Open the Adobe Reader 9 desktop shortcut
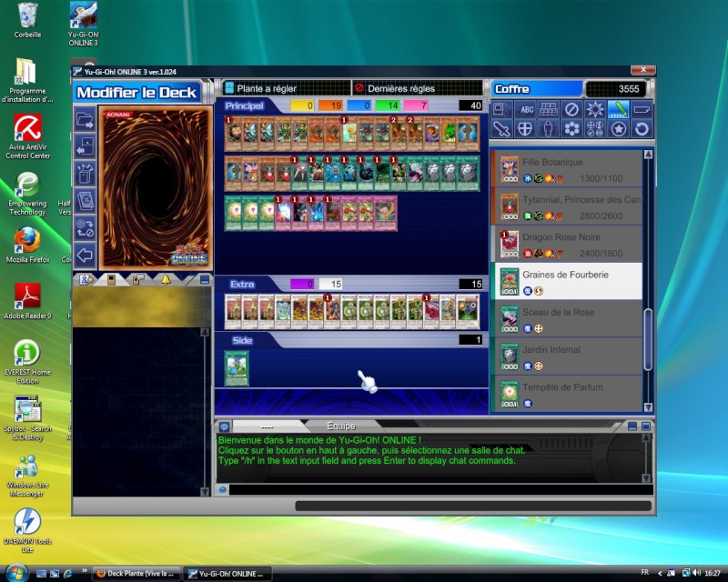728x582 pixels. click(27, 301)
